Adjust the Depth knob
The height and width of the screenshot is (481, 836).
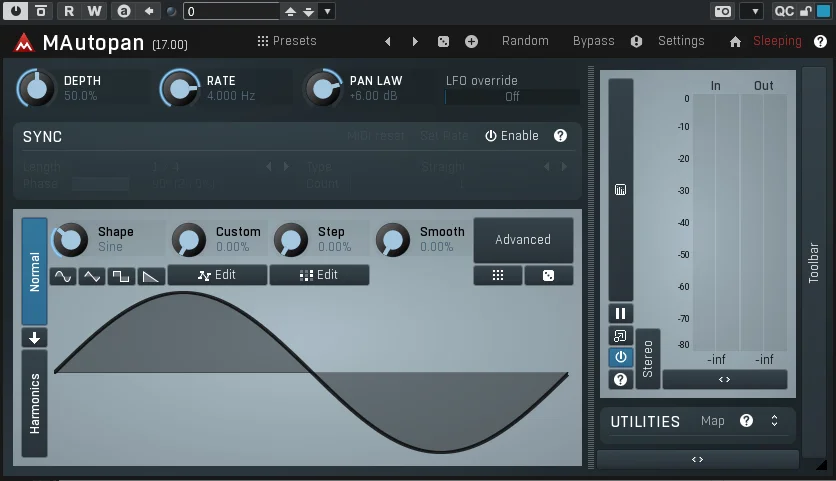36,89
